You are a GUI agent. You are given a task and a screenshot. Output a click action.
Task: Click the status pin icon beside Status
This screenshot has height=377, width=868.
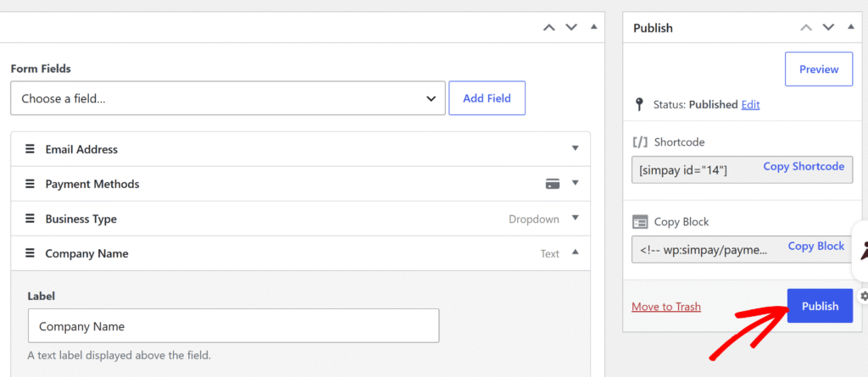[x=639, y=104]
